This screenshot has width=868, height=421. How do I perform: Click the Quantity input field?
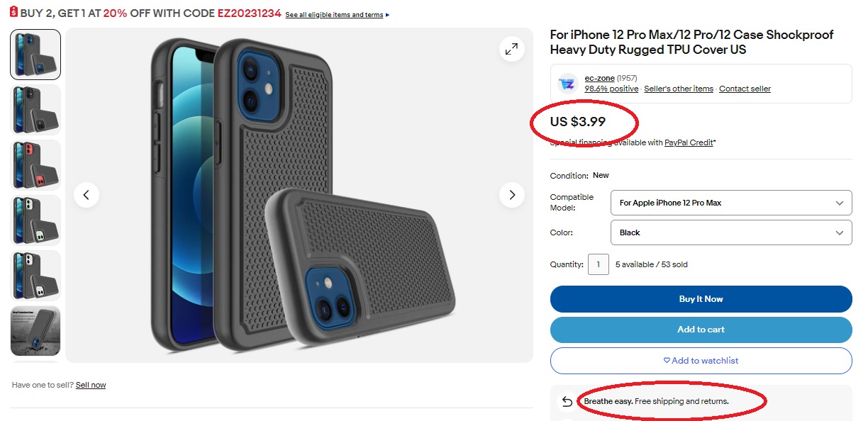point(598,264)
